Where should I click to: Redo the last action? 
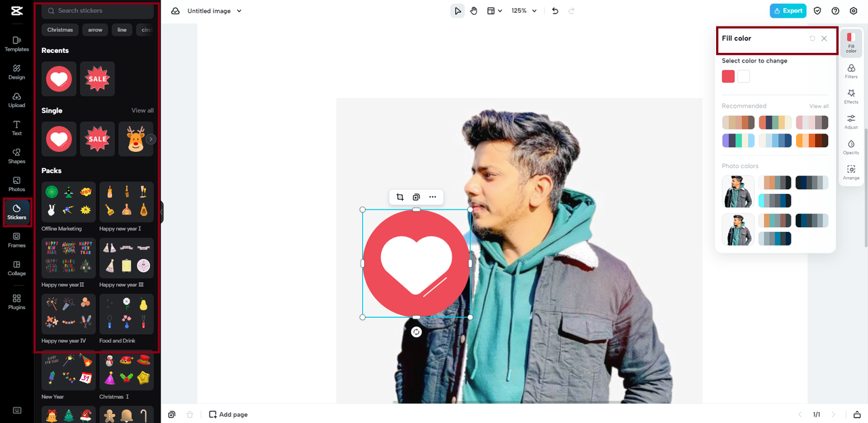click(x=572, y=11)
